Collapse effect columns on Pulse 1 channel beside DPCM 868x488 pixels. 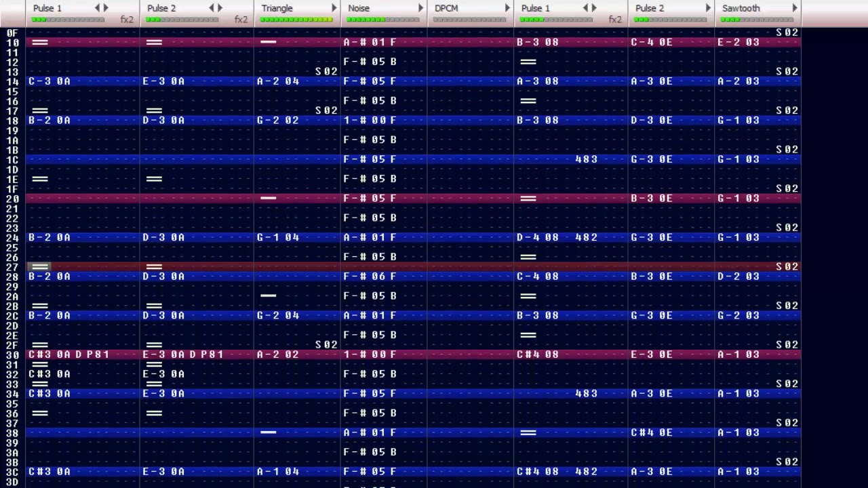coord(585,8)
